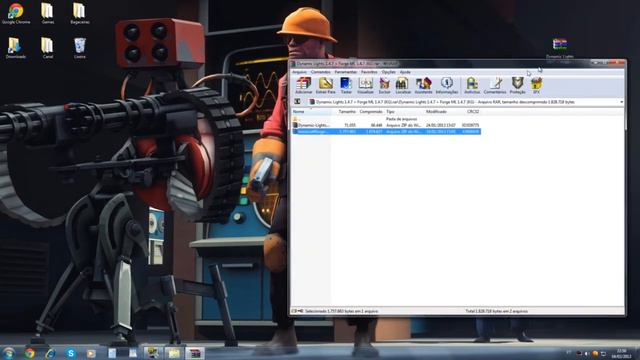
Task: Click the highlighted selected zip file row
Action: tap(386, 131)
